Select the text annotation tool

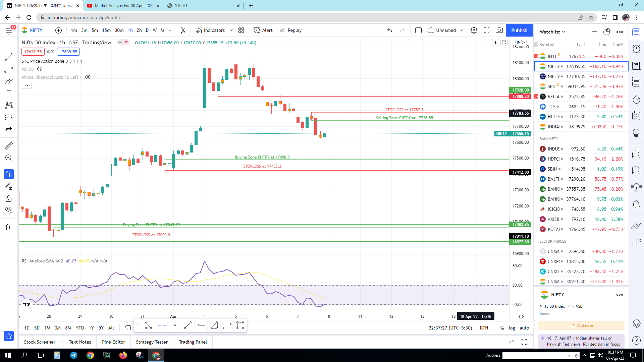9,93
